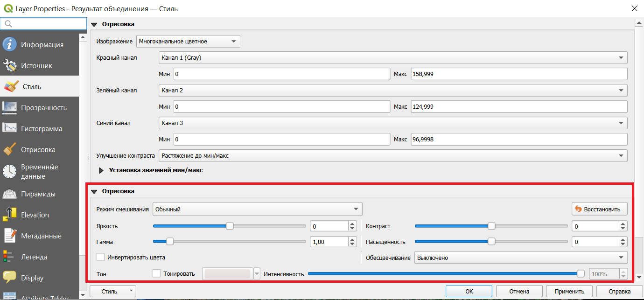Switch to the Прозрачность tab
The image size is (644, 300).
pyautogui.click(x=40, y=108)
